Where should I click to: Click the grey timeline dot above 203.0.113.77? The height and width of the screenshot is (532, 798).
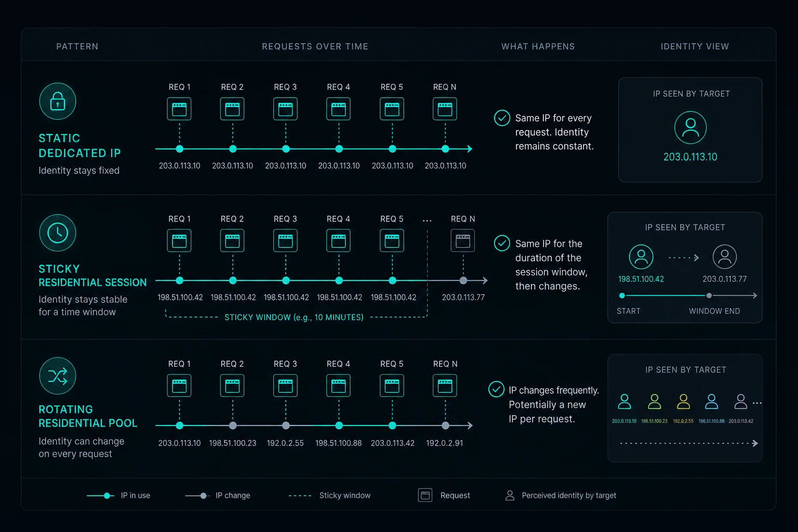click(x=463, y=281)
